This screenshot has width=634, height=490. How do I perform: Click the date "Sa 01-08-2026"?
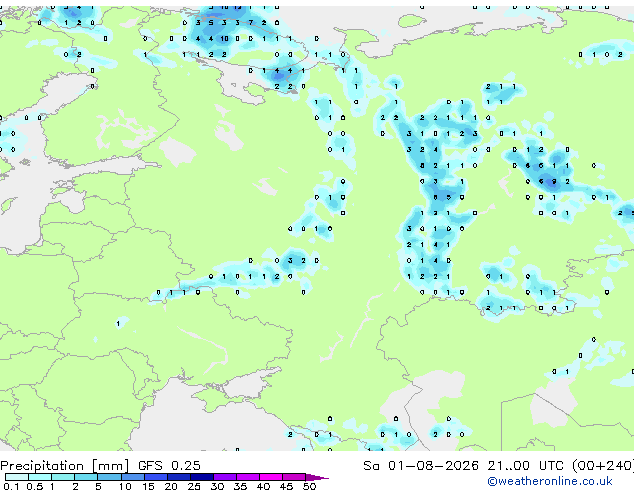[421, 466]
